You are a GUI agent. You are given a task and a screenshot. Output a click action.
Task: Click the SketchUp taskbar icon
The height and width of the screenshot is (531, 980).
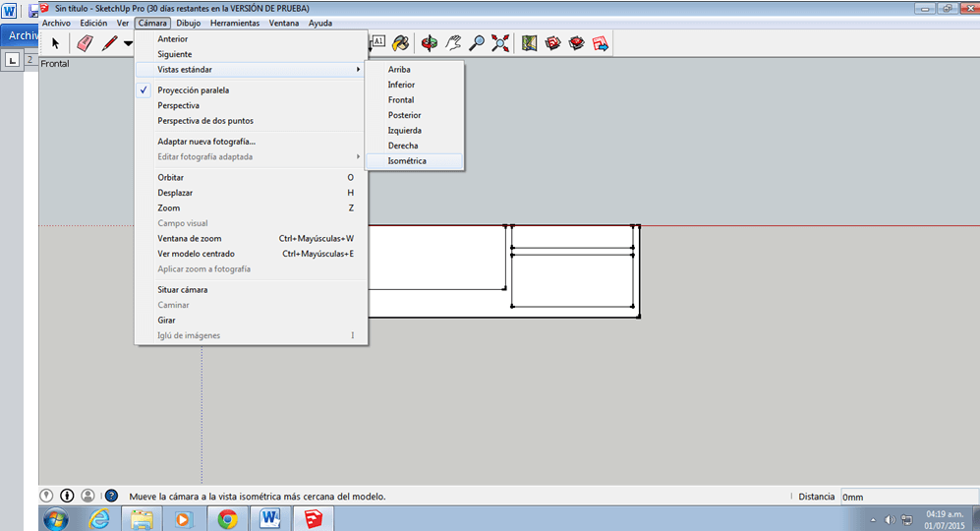click(x=314, y=518)
